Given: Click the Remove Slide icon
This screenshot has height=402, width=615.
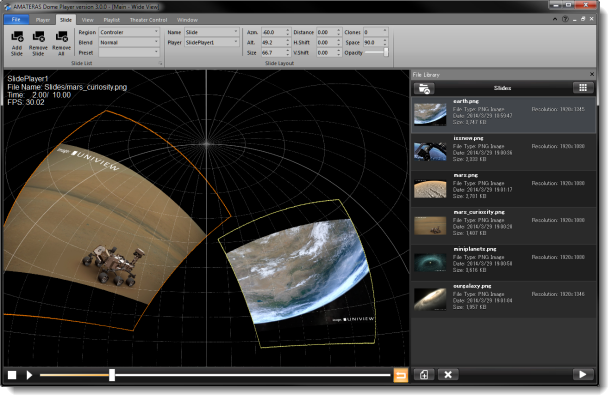Looking at the screenshot, I should pos(38,37).
